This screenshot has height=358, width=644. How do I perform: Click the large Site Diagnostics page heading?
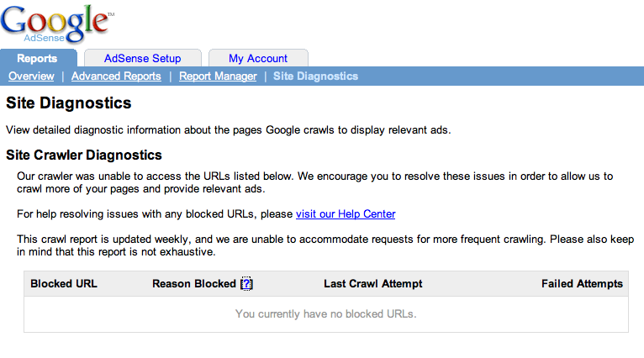(69, 103)
